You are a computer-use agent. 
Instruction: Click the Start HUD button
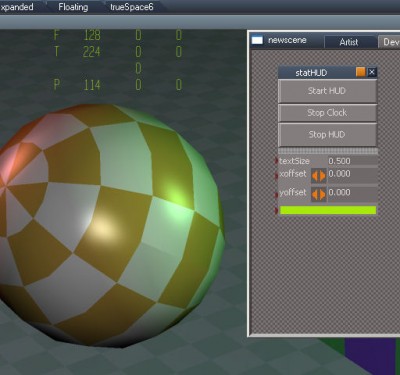(327, 91)
